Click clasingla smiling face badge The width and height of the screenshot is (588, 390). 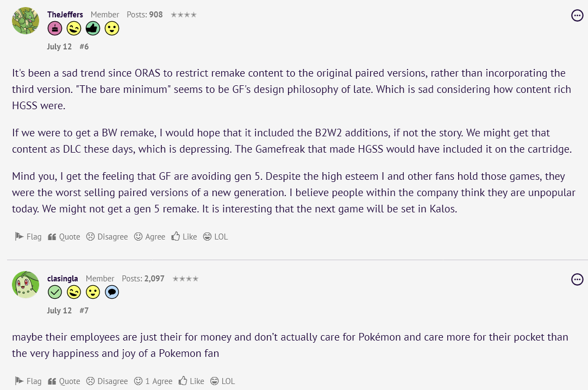point(93,292)
